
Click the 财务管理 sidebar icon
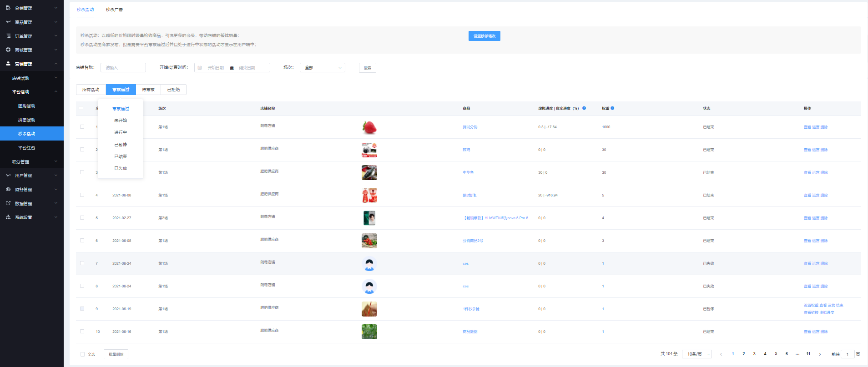point(8,189)
